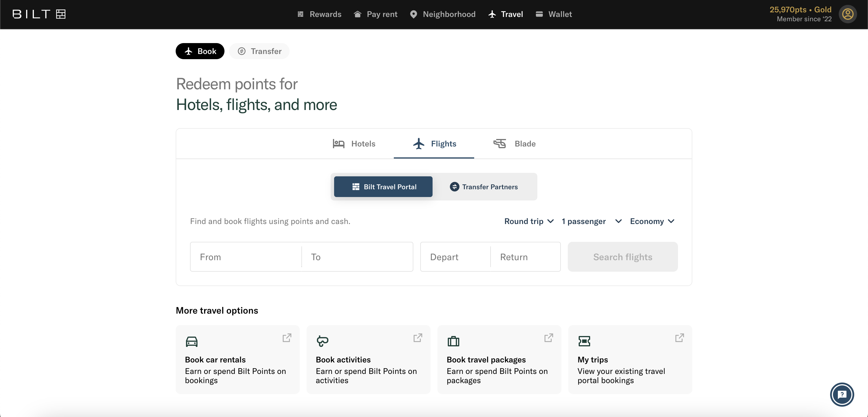Click the Return date field
The height and width of the screenshot is (417, 868).
pos(526,257)
